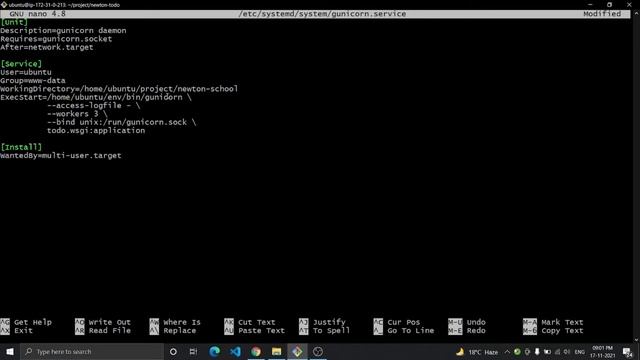
Task: Click the scrollbar down arrow of terminal
Action: (636, 340)
